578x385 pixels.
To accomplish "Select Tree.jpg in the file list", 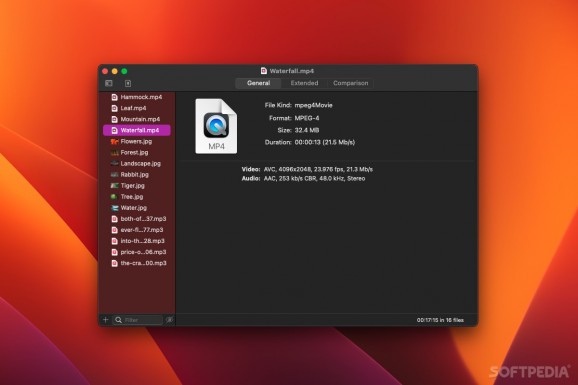I will [x=137, y=197].
